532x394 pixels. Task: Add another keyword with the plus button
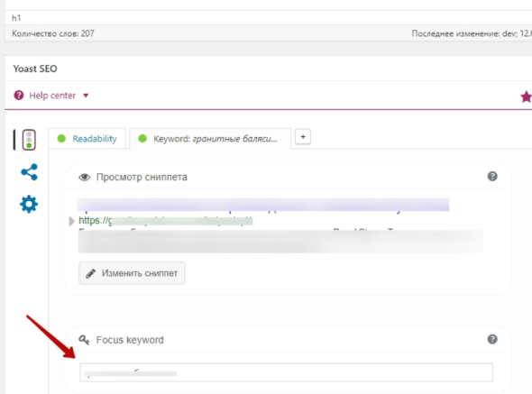pos(303,137)
